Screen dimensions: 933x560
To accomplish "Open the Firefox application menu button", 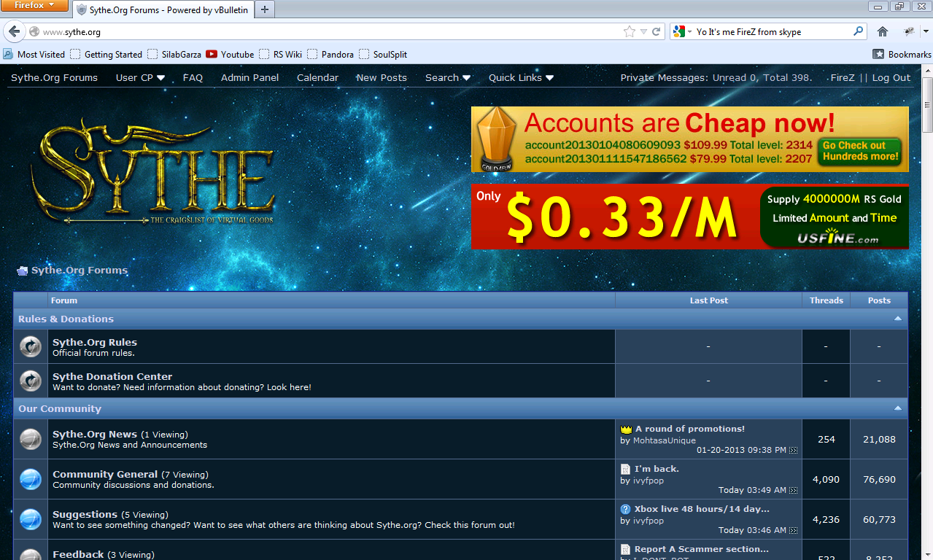I will click(35, 6).
